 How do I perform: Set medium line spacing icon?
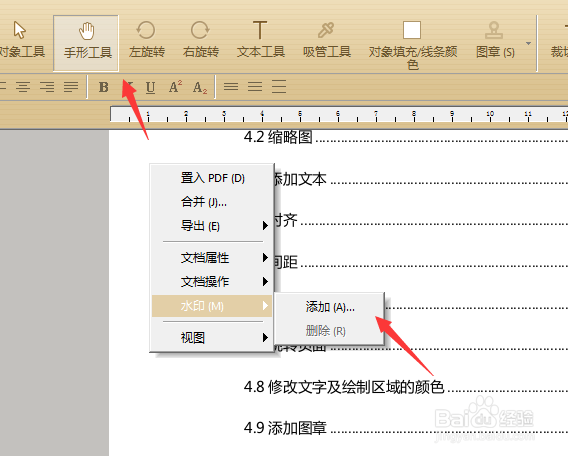click(x=255, y=87)
